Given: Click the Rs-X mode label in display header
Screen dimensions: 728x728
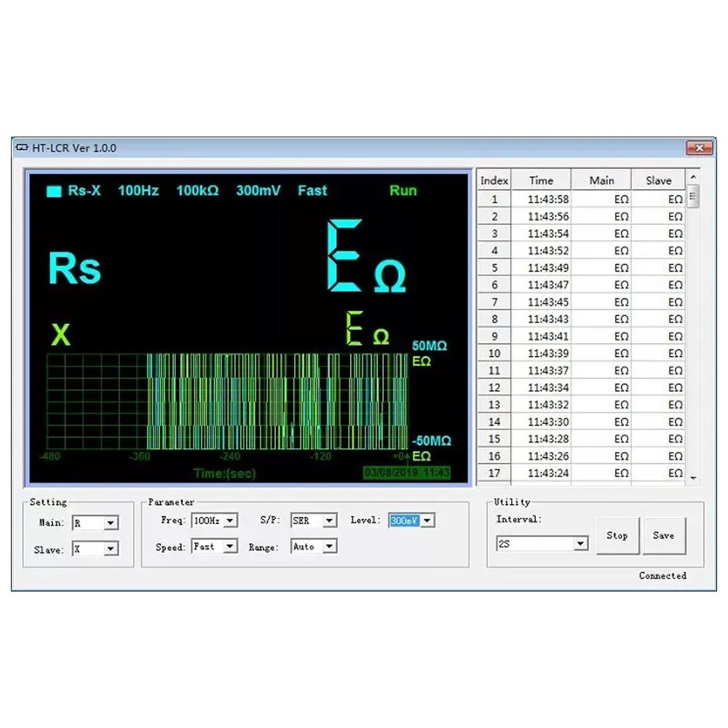Looking at the screenshot, I should tap(84, 190).
